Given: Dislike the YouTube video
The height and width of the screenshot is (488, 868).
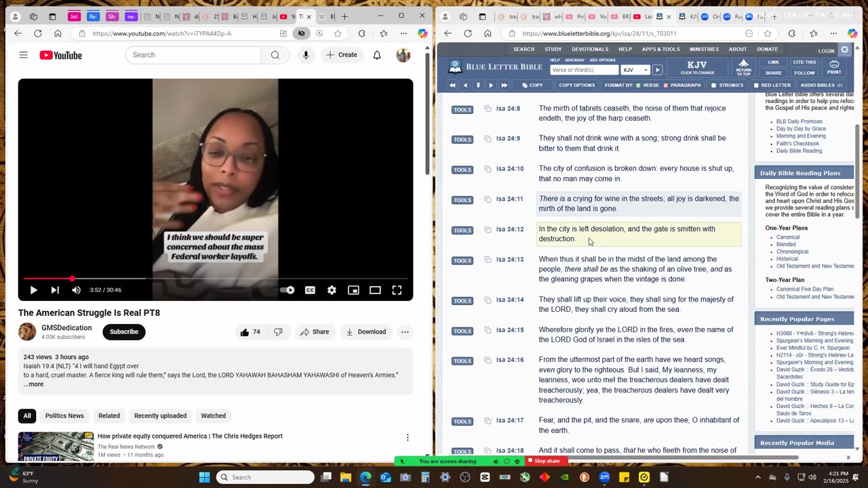Looking at the screenshot, I should (x=278, y=332).
